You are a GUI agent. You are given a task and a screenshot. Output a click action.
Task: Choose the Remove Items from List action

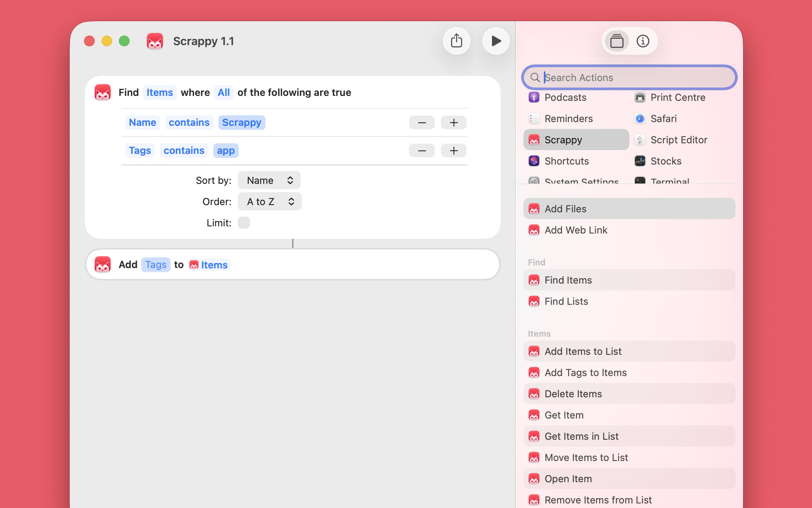click(629, 499)
